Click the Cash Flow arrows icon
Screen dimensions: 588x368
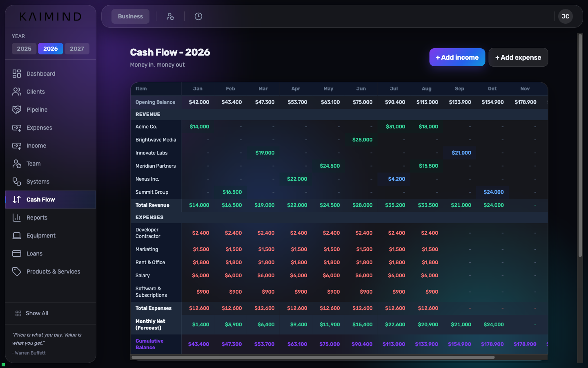coord(17,200)
